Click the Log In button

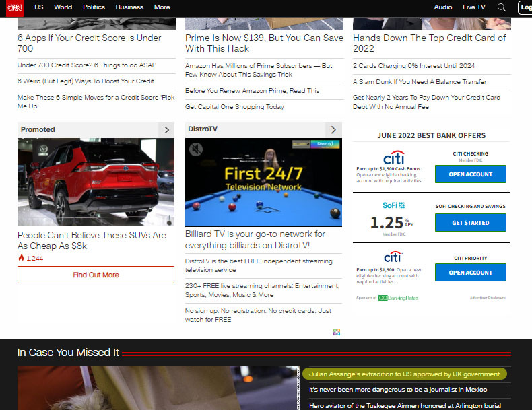[x=525, y=7]
